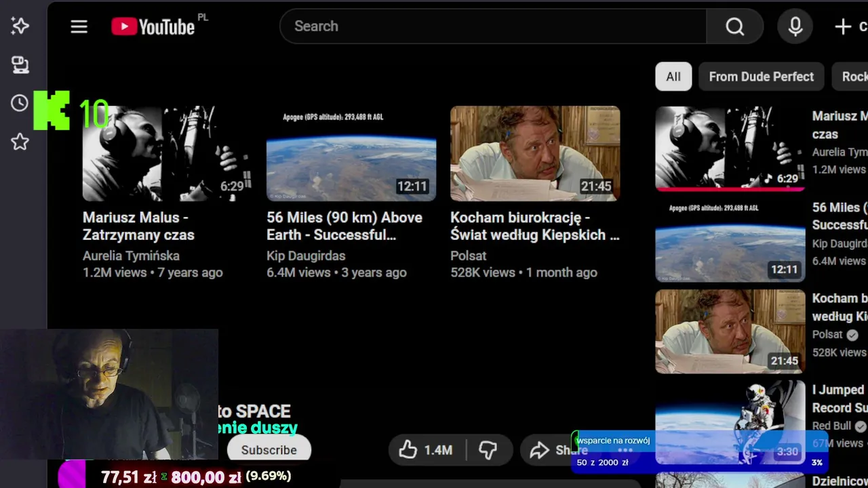Viewport: 868px width, 488px height.
Task: Dislike the video with thumbs-down
Action: [x=488, y=450]
